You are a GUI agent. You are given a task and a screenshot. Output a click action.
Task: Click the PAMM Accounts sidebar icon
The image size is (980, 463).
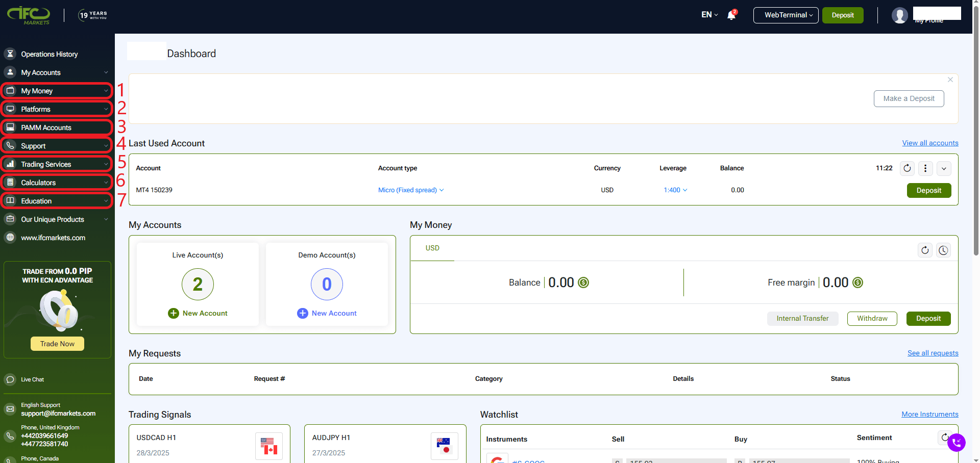point(10,127)
